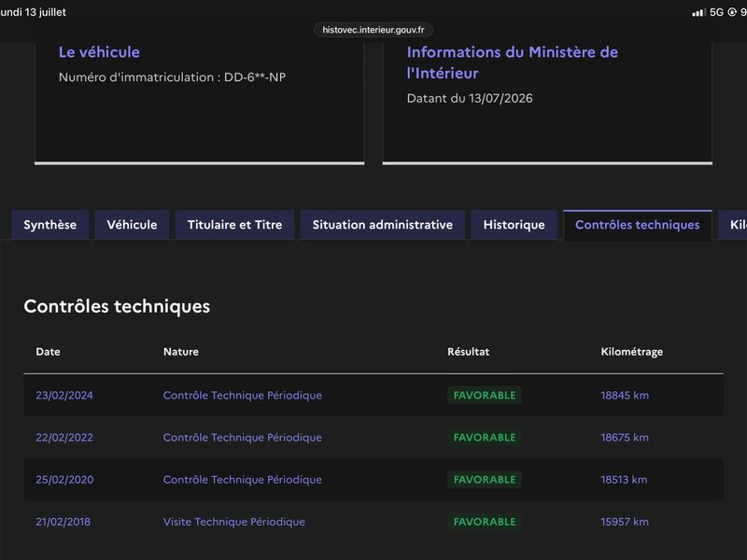Click Contrôle Technique Périodique in the 23/02/2024 row
Screen dimensions: 747x560
[243, 395]
